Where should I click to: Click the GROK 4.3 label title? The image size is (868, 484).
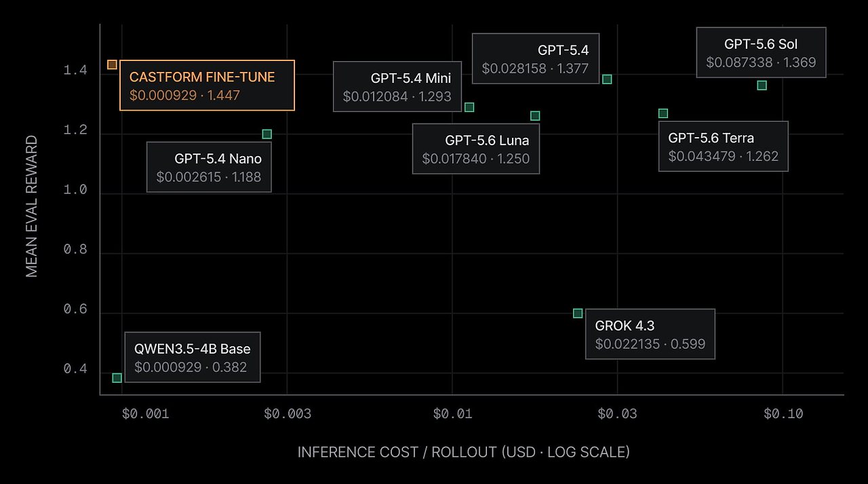tap(625, 326)
